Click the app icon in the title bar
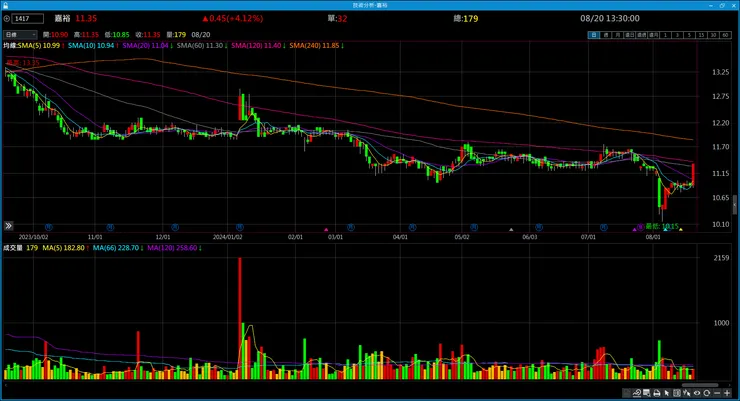 point(5,5)
